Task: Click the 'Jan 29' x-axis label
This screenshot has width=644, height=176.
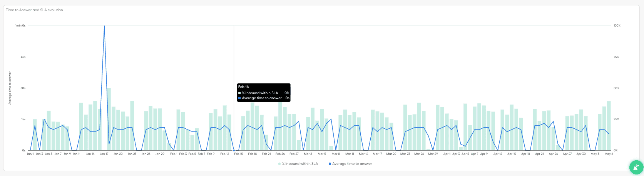Action: (x=160, y=154)
